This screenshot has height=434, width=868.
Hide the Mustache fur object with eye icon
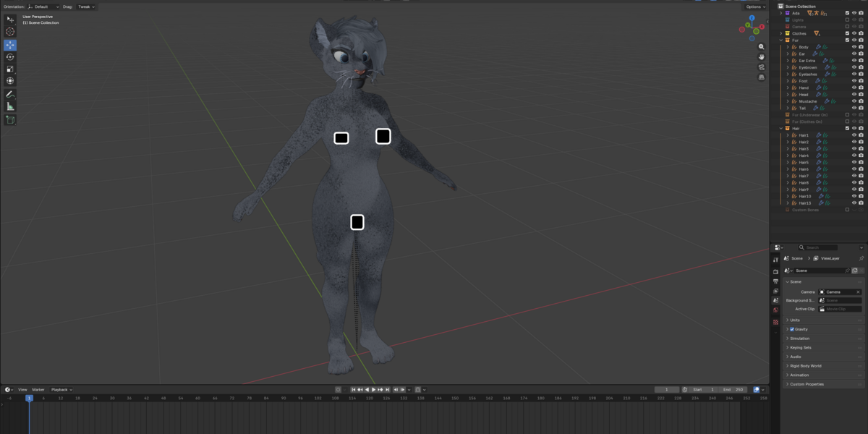coord(854,101)
